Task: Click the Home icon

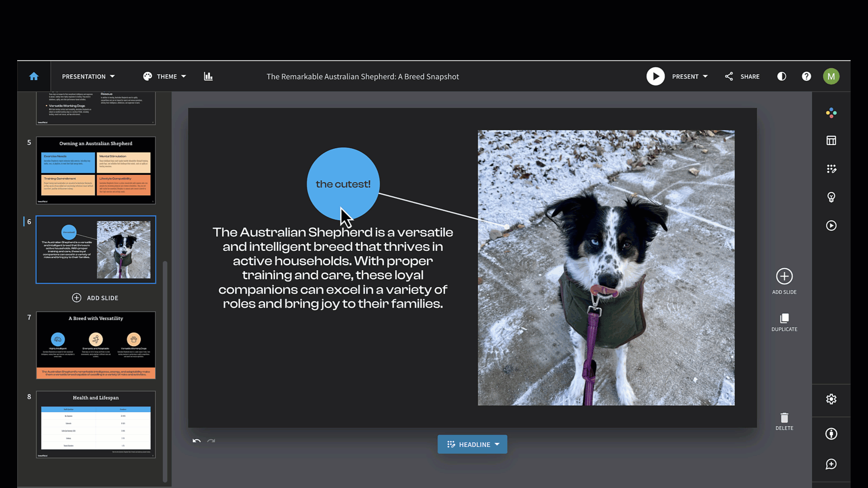Action: click(34, 76)
